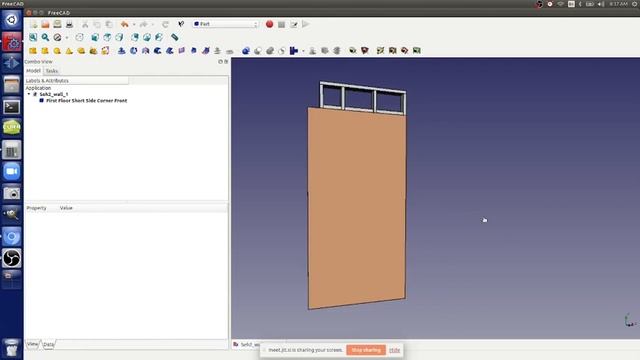Set the view to Front
The image size is (640, 360).
pos(95,38)
